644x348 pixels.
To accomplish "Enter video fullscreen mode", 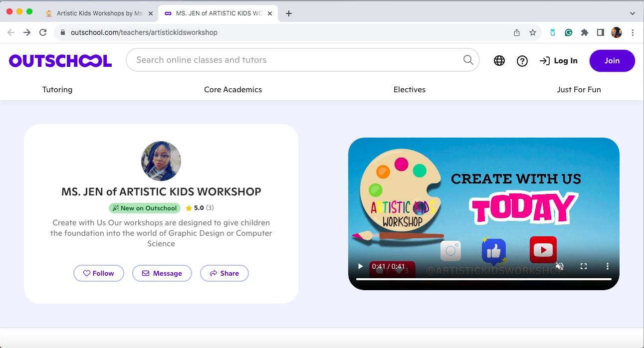I will pyautogui.click(x=584, y=266).
